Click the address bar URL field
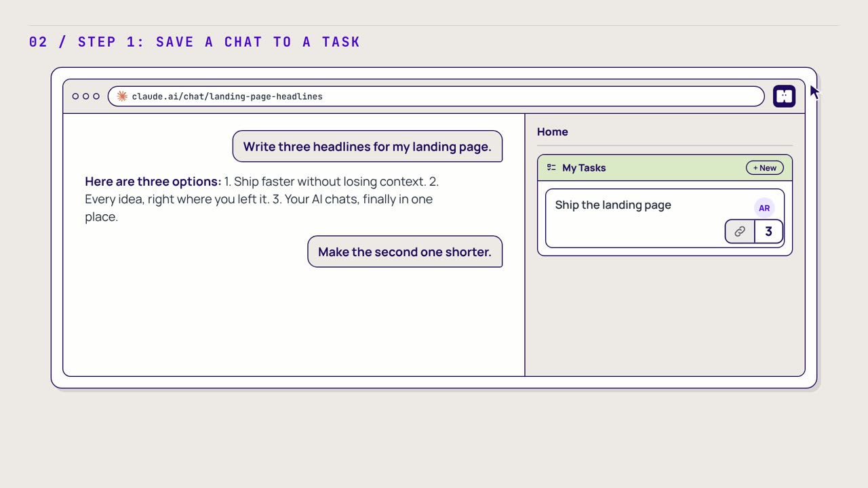Image resolution: width=868 pixels, height=488 pixels. coord(436,96)
